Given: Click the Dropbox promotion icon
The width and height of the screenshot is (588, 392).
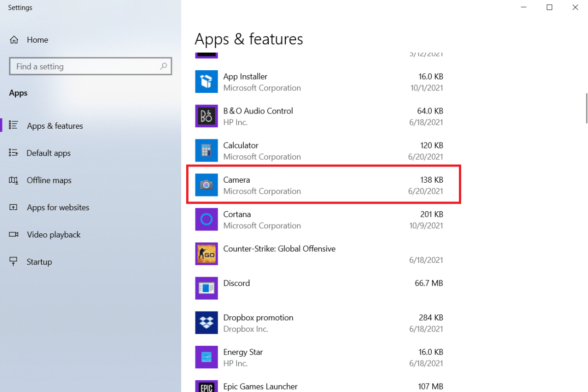Looking at the screenshot, I should point(206,323).
